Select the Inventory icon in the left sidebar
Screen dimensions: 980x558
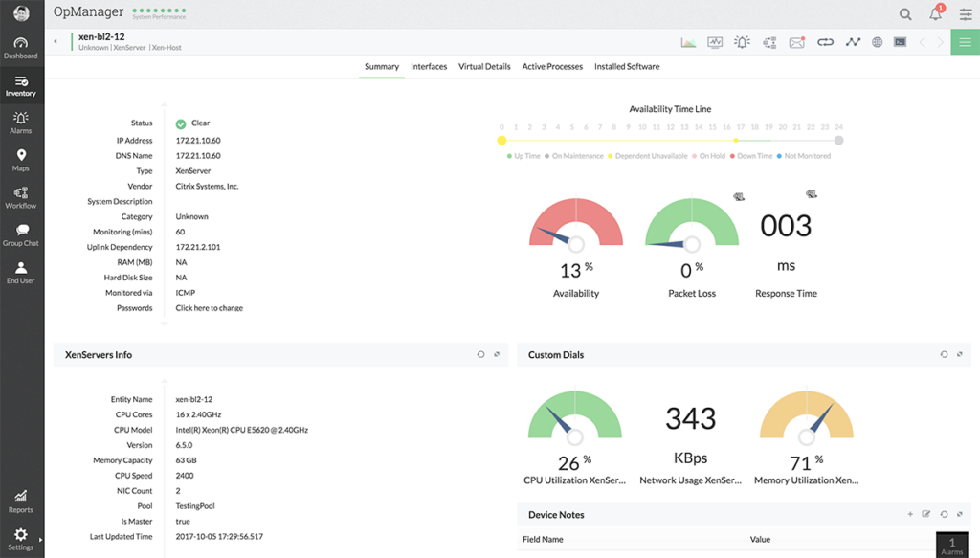click(20, 86)
